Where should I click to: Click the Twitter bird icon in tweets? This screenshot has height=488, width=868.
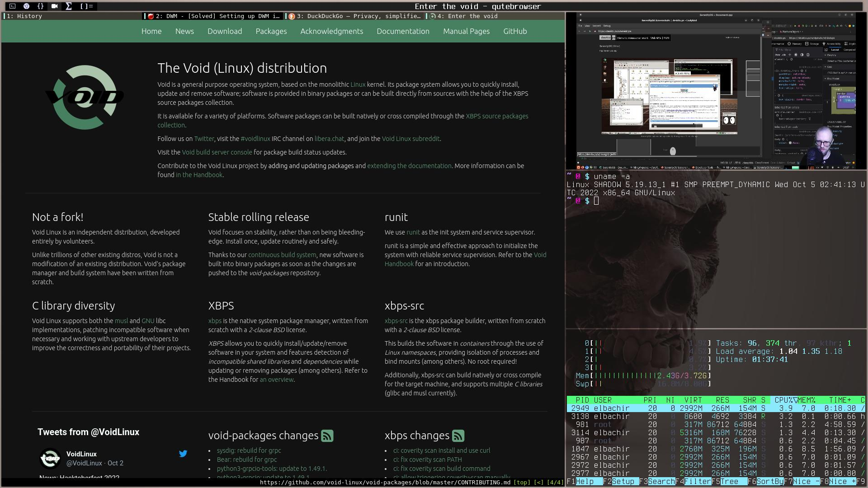(183, 454)
